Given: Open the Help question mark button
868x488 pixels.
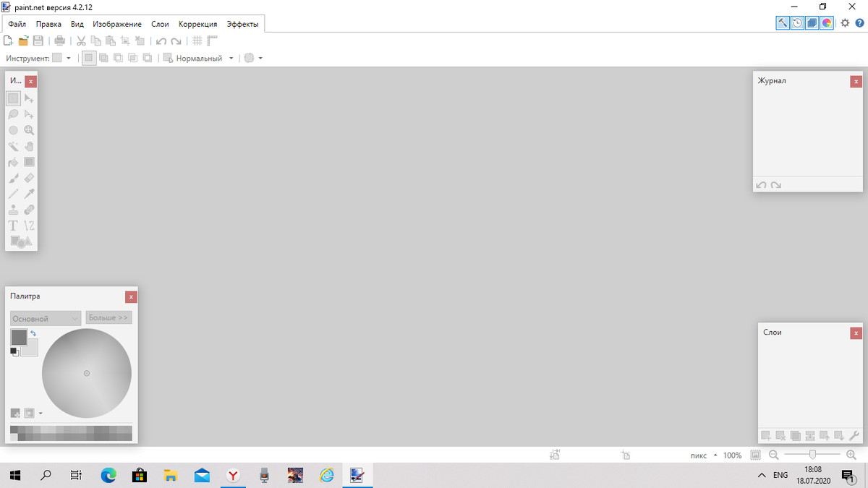Looking at the screenshot, I should (859, 23).
